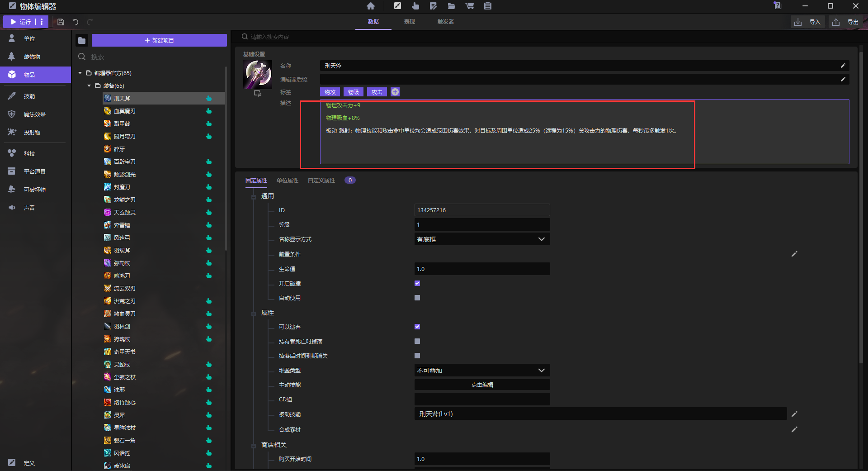Toggle the 掉落后时间到期消失 checkbox
Viewport: 868px width, 471px height.
coord(417,356)
